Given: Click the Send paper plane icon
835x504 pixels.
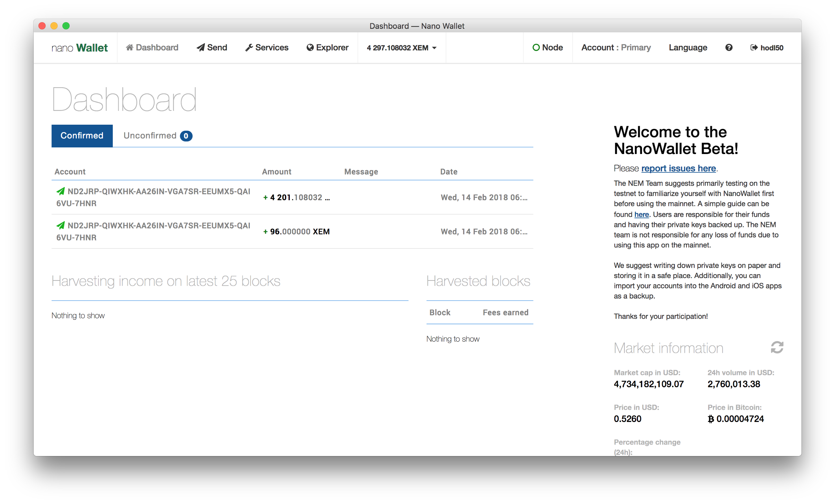Looking at the screenshot, I should [201, 48].
